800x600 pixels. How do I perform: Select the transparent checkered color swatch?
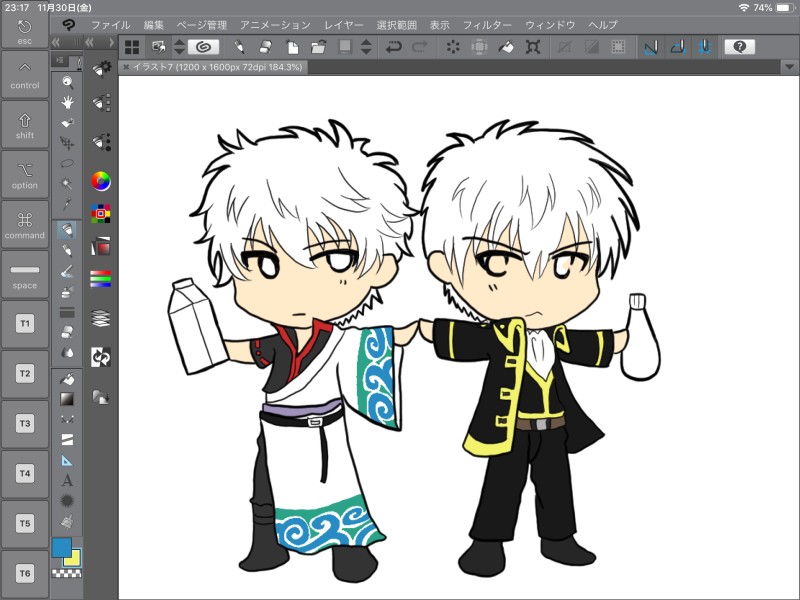tap(67, 574)
